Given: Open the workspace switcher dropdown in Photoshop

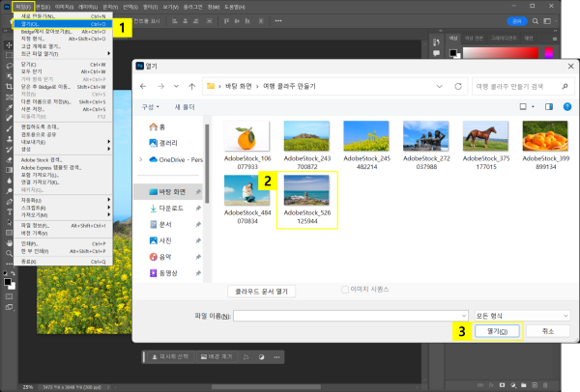Looking at the screenshot, I should (x=549, y=21).
